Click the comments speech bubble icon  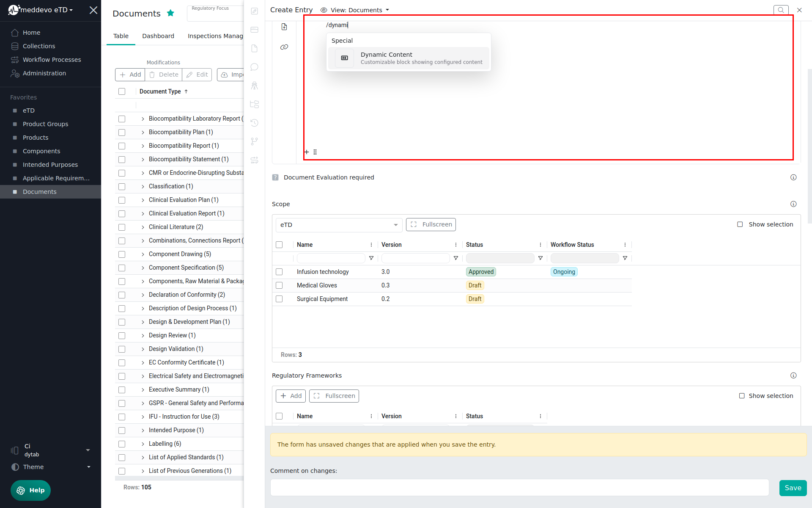tap(254, 67)
